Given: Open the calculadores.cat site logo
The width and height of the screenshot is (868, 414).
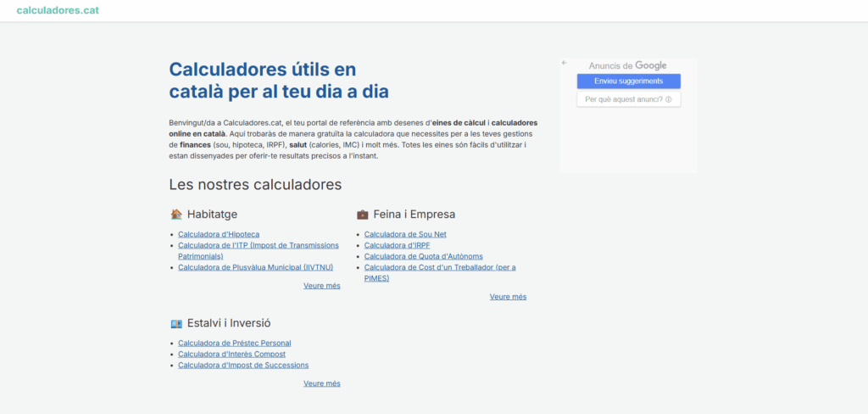Looking at the screenshot, I should click(58, 10).
